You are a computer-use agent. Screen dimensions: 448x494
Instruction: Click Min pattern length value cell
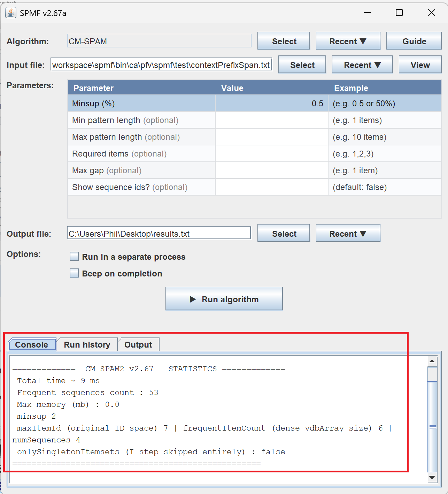pos(272,120)
